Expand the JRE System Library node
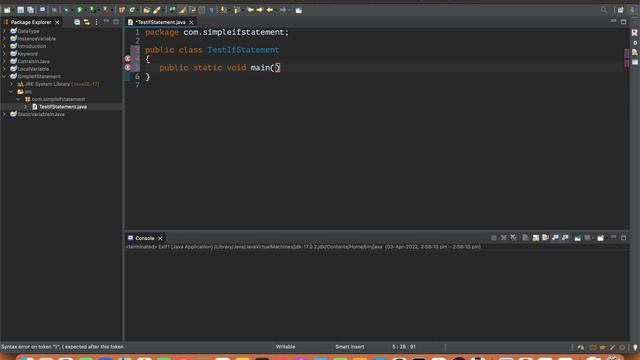The width and height of the screenshot is (640, 360). (11, 84)
